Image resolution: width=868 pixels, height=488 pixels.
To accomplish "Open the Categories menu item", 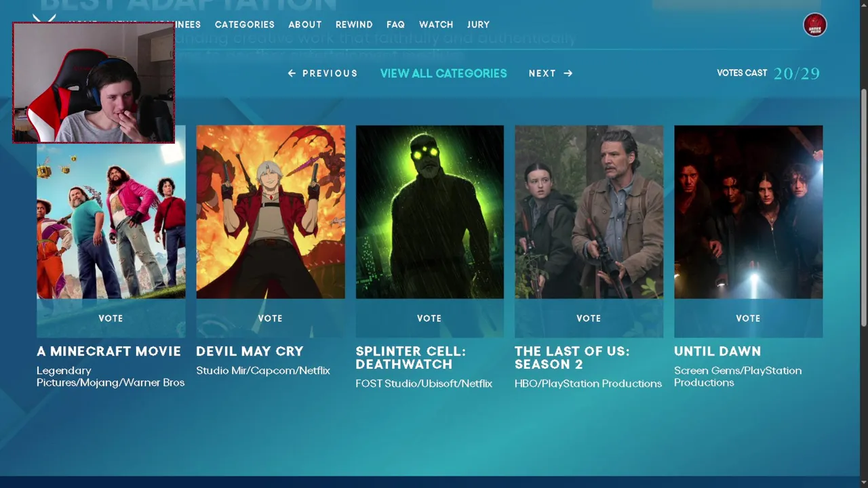I will coord(244,24).
